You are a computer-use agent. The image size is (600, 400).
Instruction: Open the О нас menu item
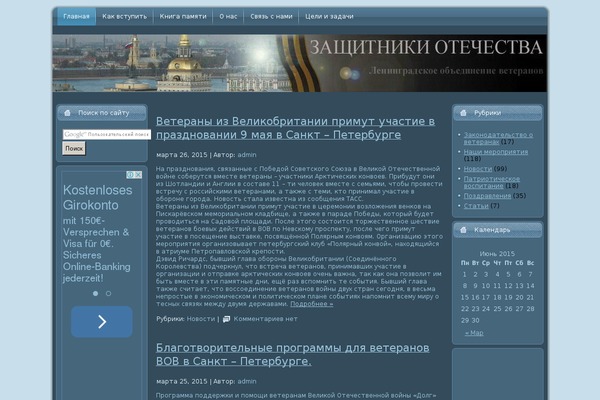[228, 16]
